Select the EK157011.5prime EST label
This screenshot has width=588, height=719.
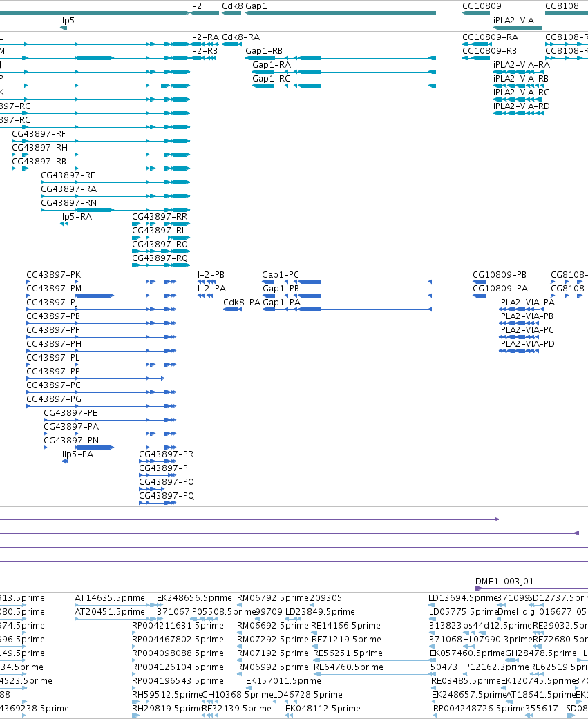click(x=283, y=681)
